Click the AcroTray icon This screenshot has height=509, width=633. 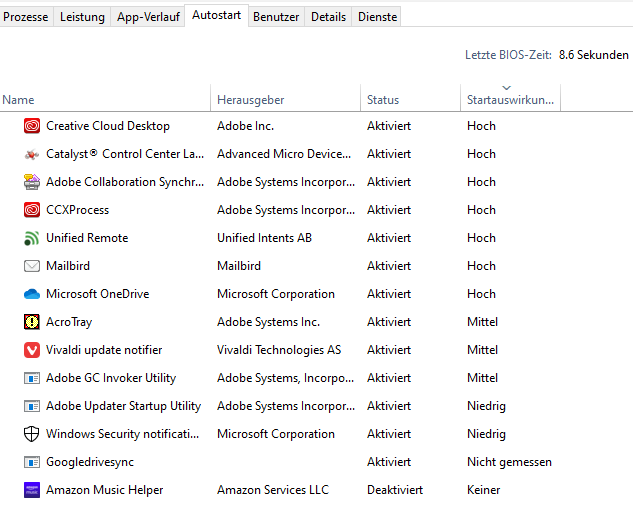(x=31, y=322)
